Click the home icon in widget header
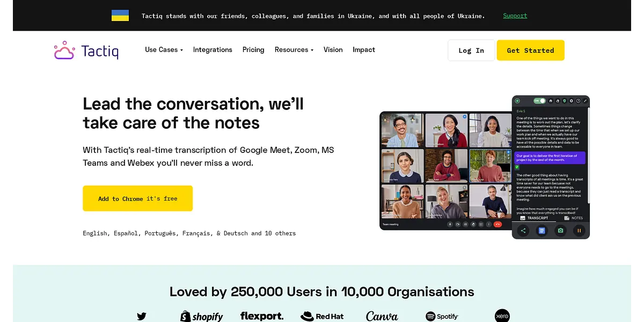Image resolution: width=644 pixels, height=322 pixels. (x=550, y=101)
